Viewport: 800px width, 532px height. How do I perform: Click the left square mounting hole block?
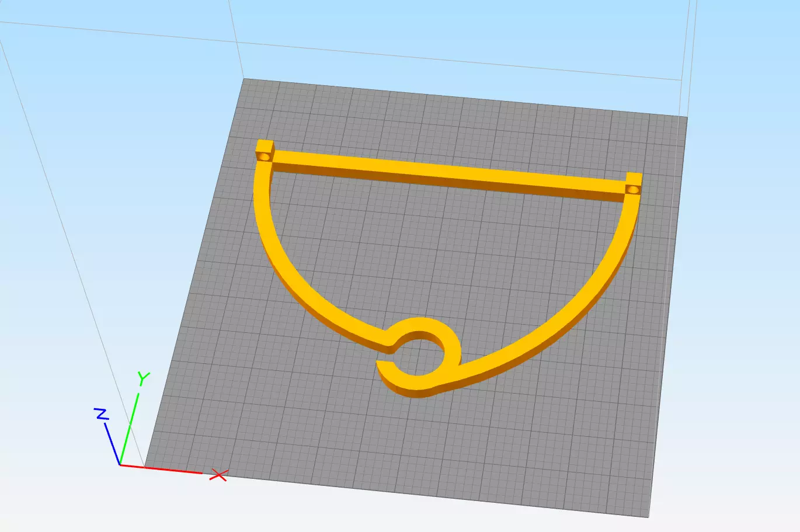[x=265, y=151]
